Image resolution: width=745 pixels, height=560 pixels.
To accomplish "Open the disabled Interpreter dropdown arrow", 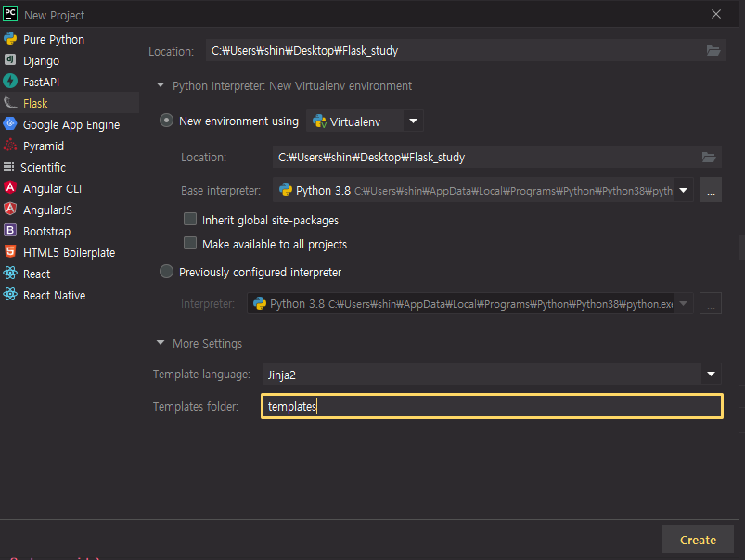I will [683, 303].
